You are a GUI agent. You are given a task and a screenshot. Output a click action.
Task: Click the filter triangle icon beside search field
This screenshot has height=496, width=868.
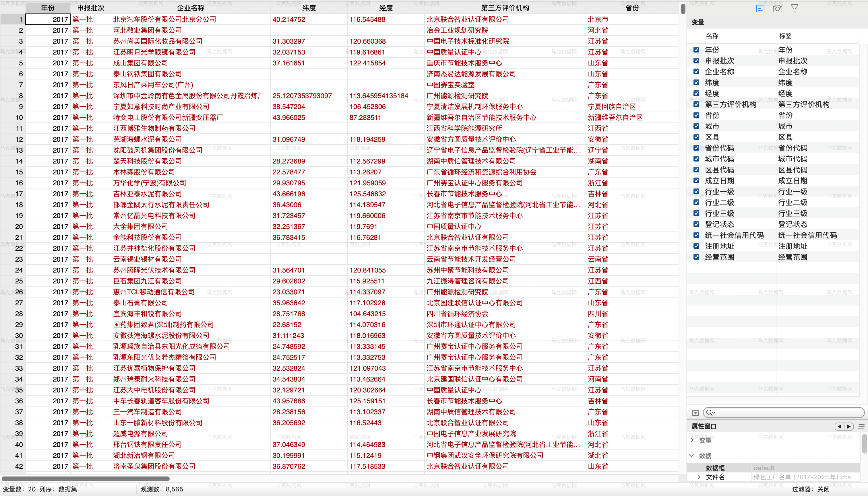click(695, 413)
